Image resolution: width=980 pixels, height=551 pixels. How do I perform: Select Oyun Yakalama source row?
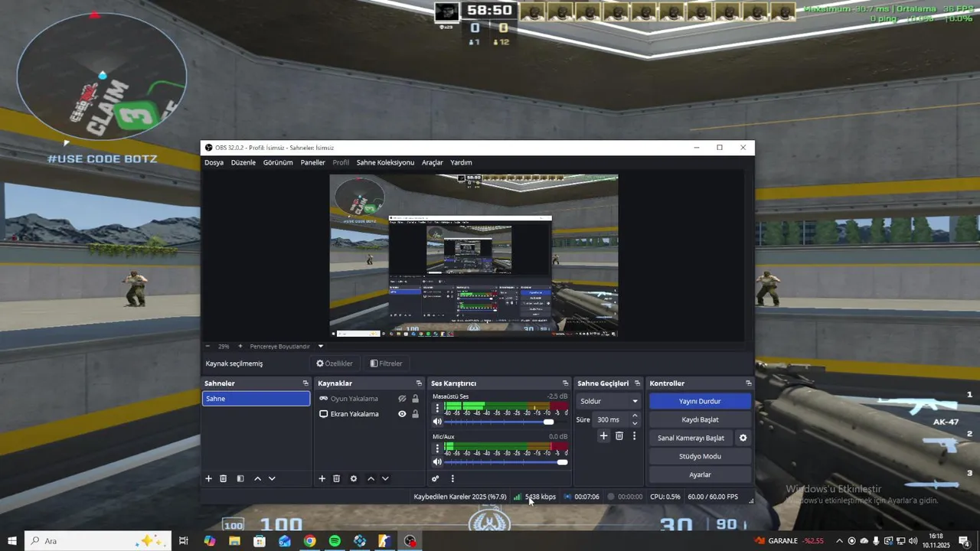tap(369, 399)
